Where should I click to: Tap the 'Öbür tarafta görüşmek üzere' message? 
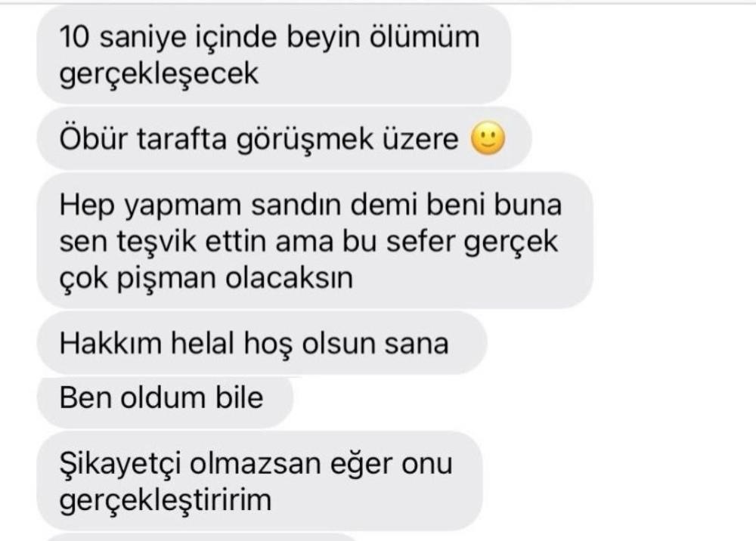pos(284,139)
